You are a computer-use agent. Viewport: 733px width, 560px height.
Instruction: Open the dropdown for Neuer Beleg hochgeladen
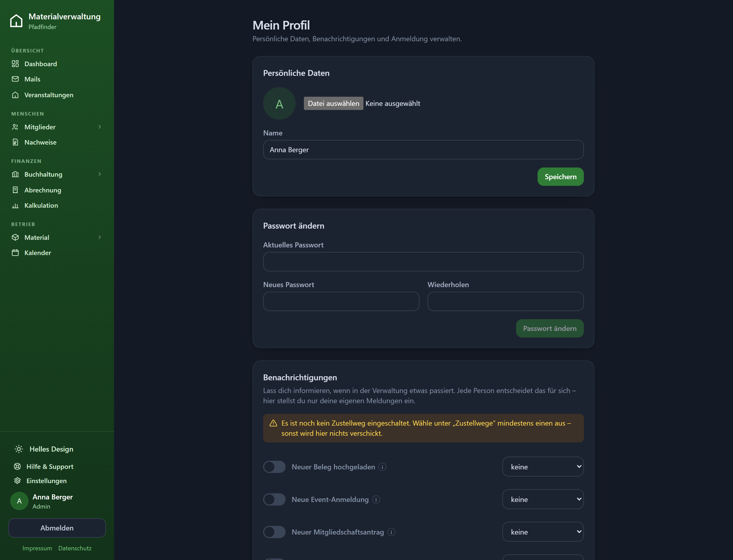[x=543, y=467]
